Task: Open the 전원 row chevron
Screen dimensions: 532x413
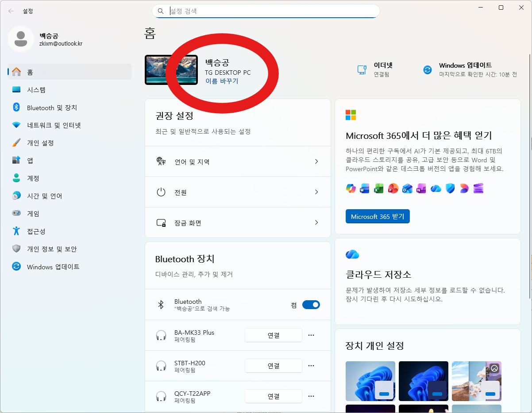Action: point(316,192)
